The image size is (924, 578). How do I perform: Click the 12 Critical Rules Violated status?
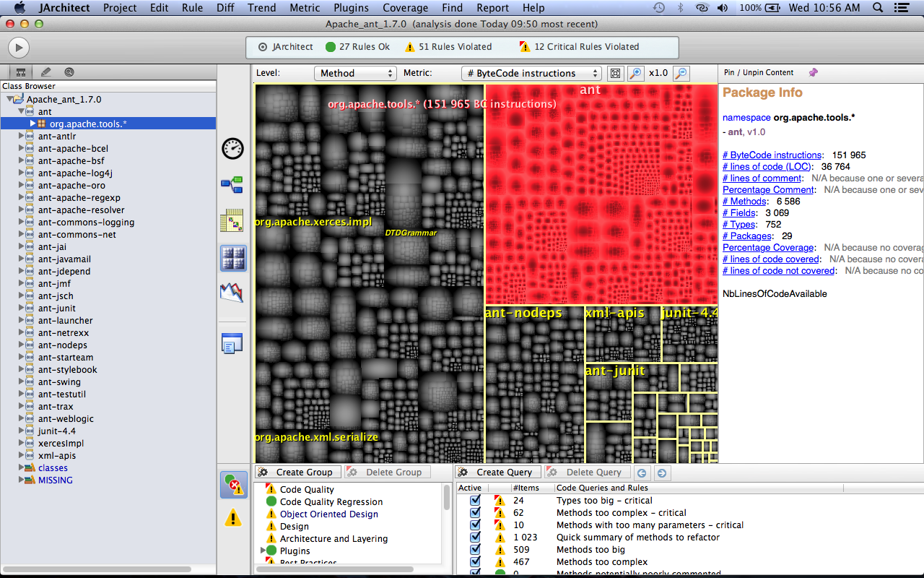coord(579,47)
